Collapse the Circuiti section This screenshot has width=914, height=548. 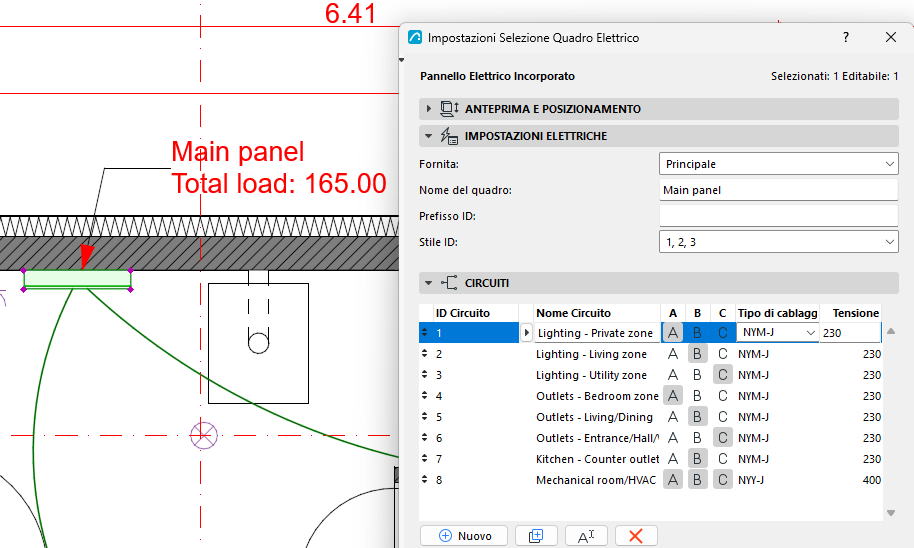tap(429, 283)
